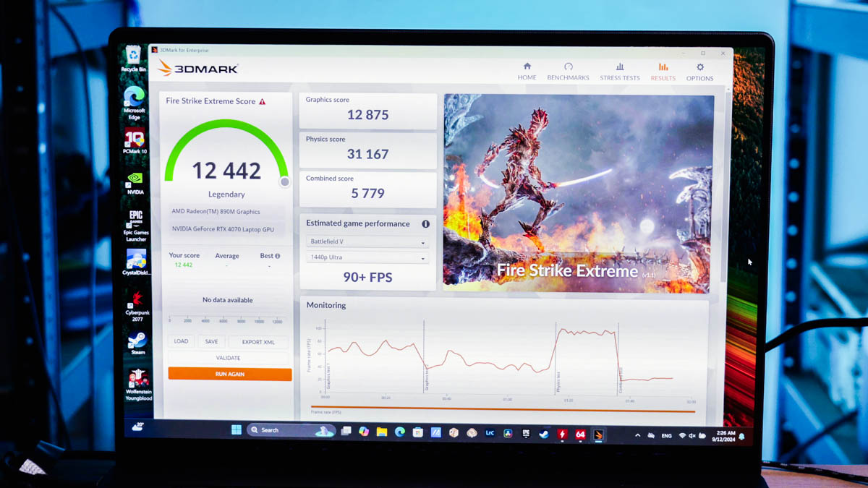
Task: Click the info icon next to Best
Action: tap(278, 256)
